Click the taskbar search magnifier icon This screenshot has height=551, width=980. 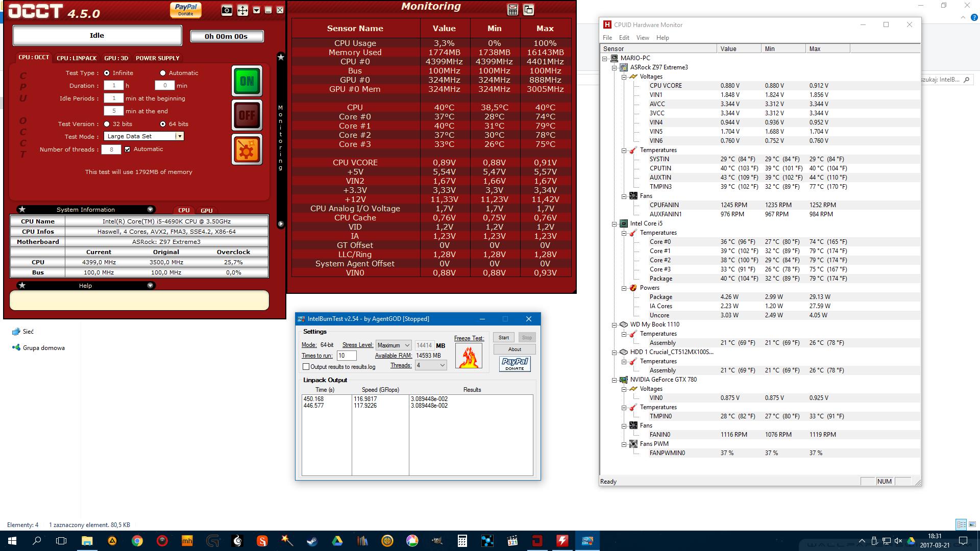click(37, 541)
